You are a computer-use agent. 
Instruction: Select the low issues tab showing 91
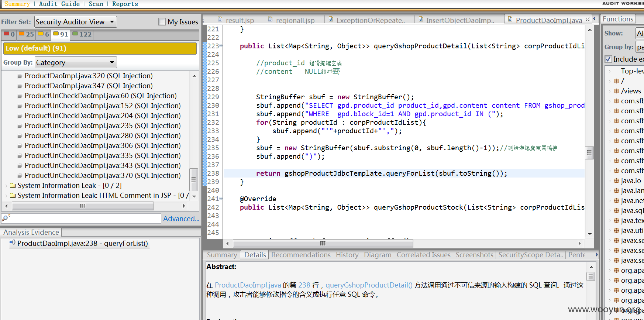click(61, 34)
